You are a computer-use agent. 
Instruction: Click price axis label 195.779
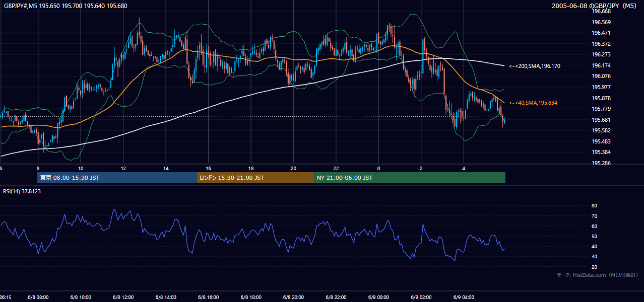pos(601,109)
